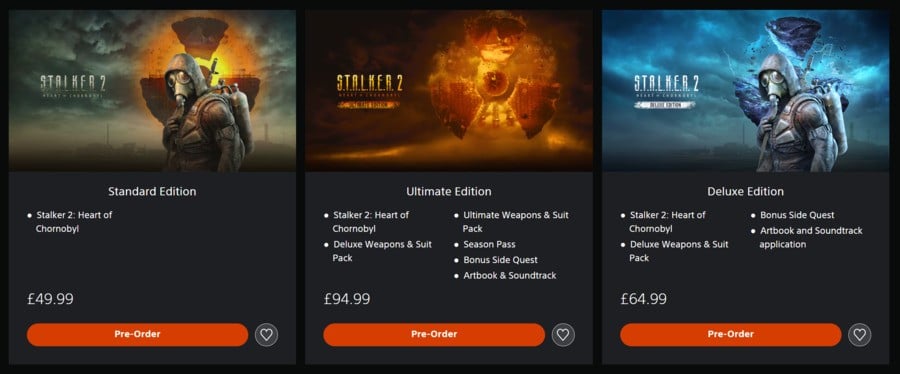Pre-Order the Ultimate Edition
Image resolution: width=900 pixels, height=374 pixels.
[434, 334]
